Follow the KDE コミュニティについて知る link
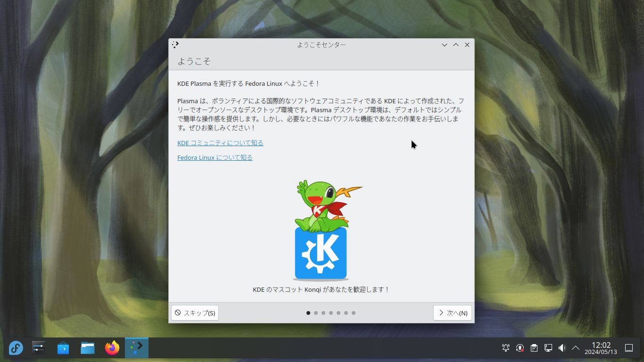This screenshot has width=644, height=362. coord(220,143)
